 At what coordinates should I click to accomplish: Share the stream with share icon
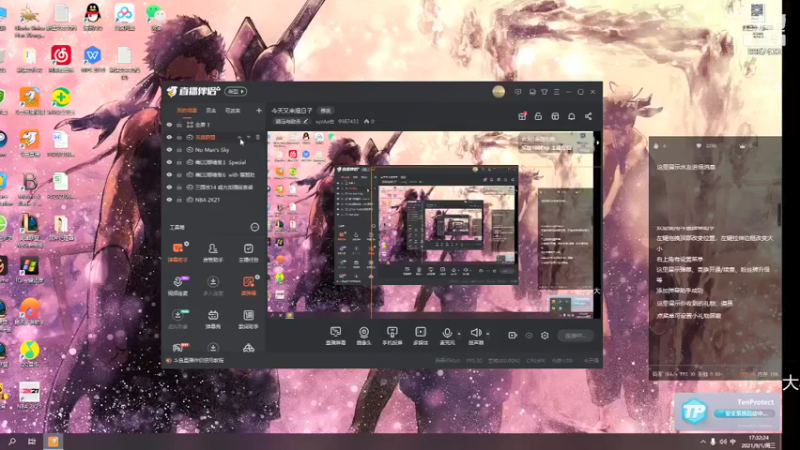(x=588, y=116)
